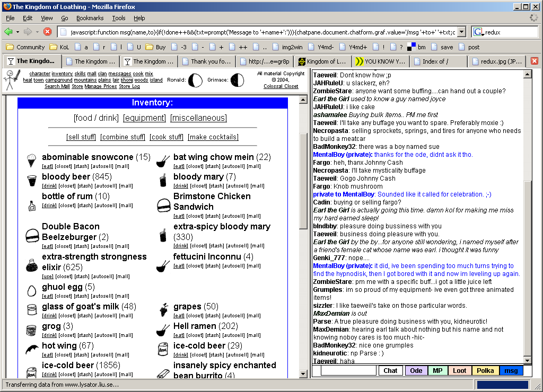
Task: Click the ghuol egg icon
Action: tap(31, 291)
